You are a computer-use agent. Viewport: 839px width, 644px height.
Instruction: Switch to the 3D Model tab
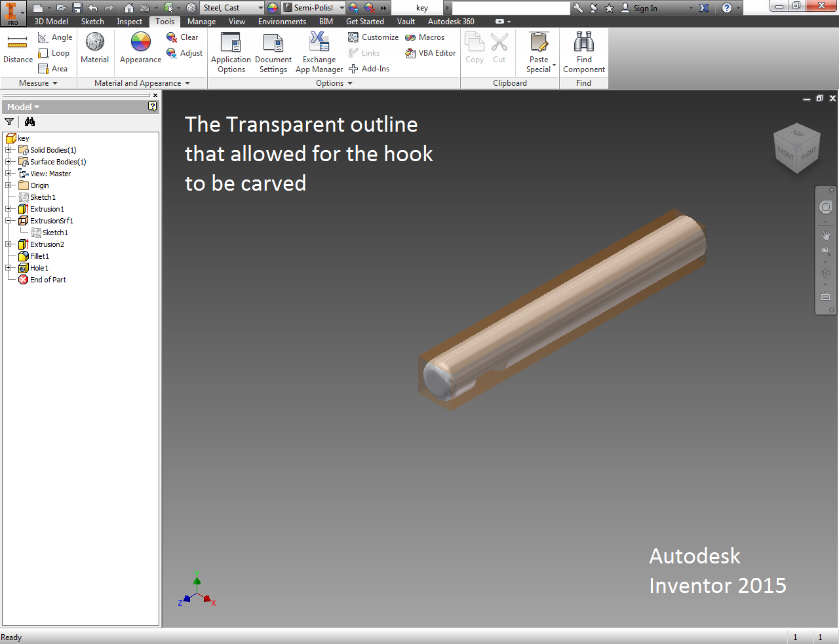point(51,22)
